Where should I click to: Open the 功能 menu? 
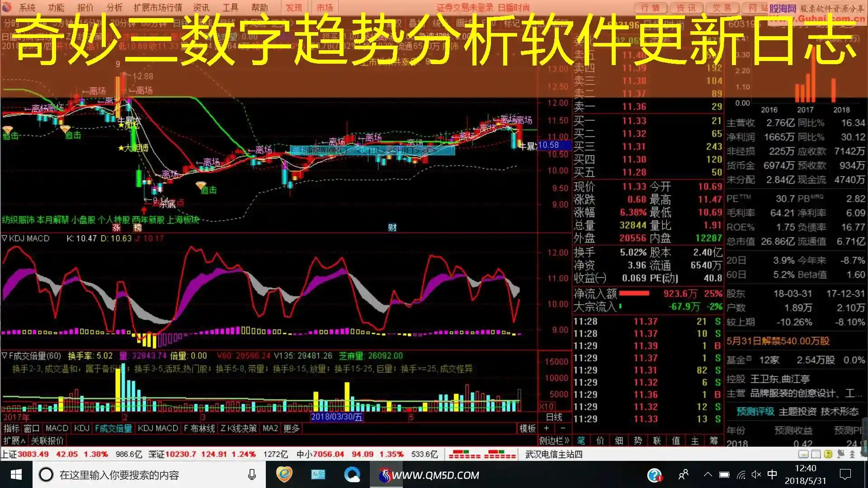(x=56, y=8)
